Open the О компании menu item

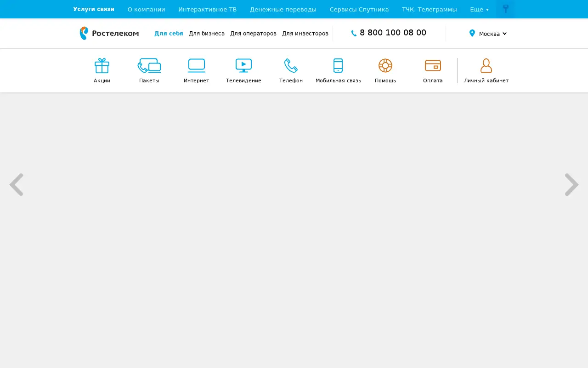point(146,9)
